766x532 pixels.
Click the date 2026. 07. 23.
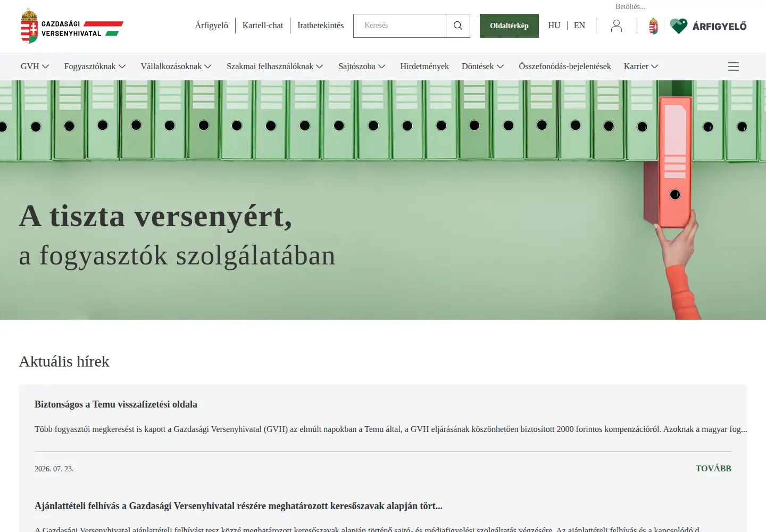[54, 469]
